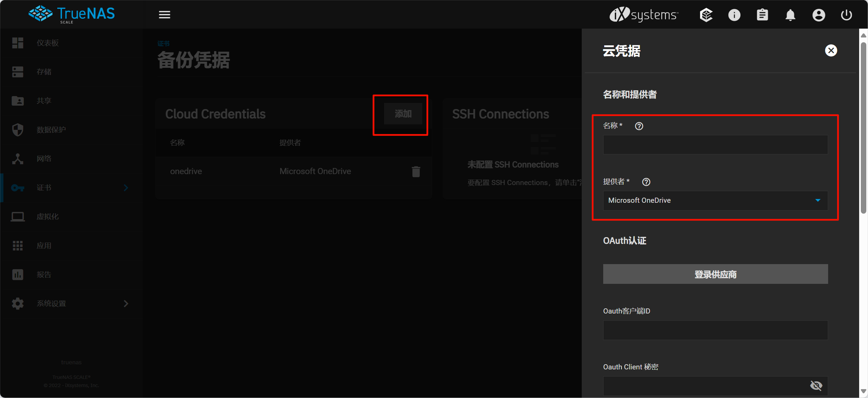Click the panel's vertical scrollbar thumb
Screen dimensions: 868x398
coord(863,128)
